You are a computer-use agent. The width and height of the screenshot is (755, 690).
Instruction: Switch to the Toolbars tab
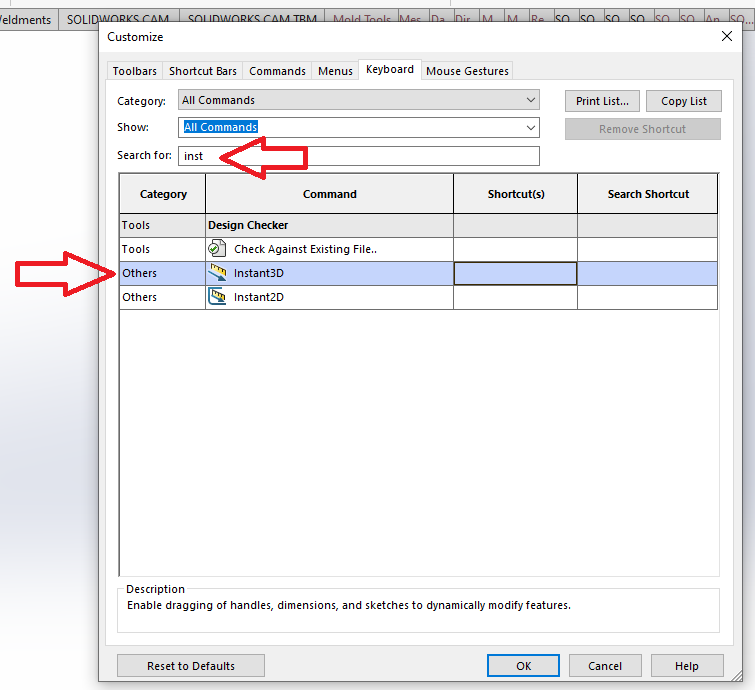134,71
